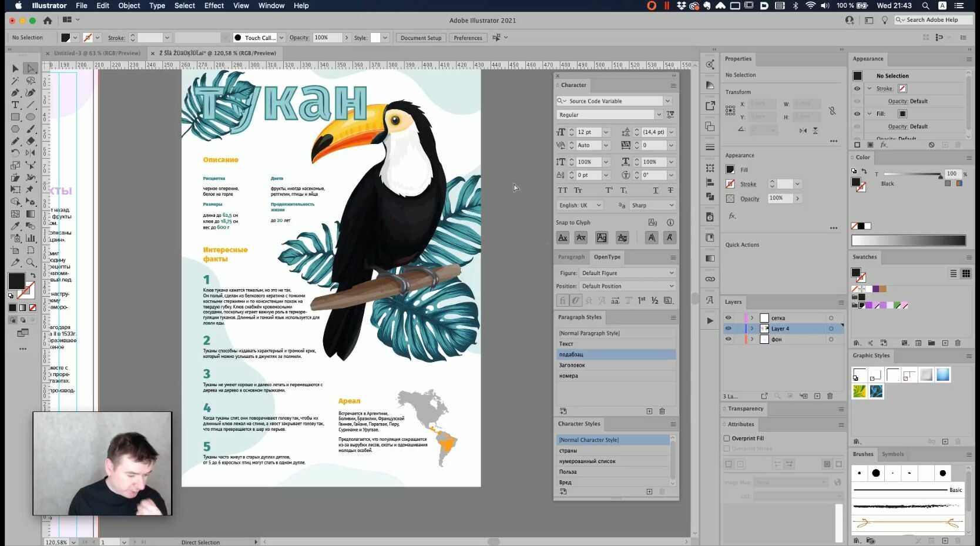Delete selected paragraph style

pos(662,411)
